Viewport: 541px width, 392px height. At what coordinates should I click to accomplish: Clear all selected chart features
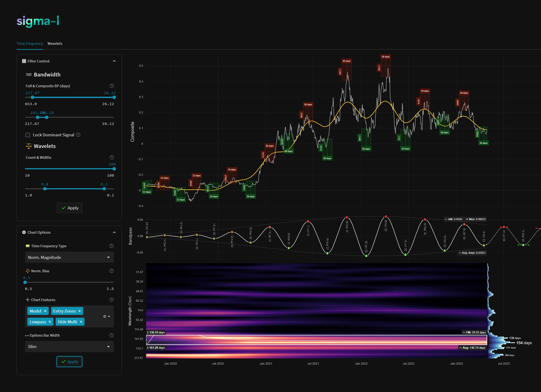click(105, 316)
